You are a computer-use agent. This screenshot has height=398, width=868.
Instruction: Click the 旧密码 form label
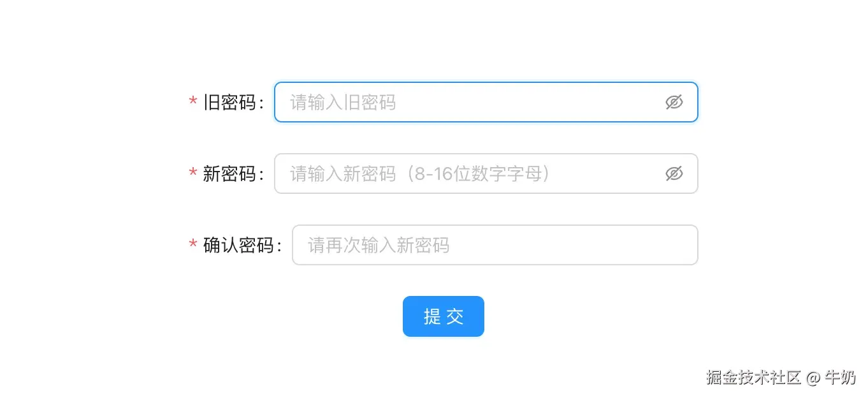[x=231, y=102]
